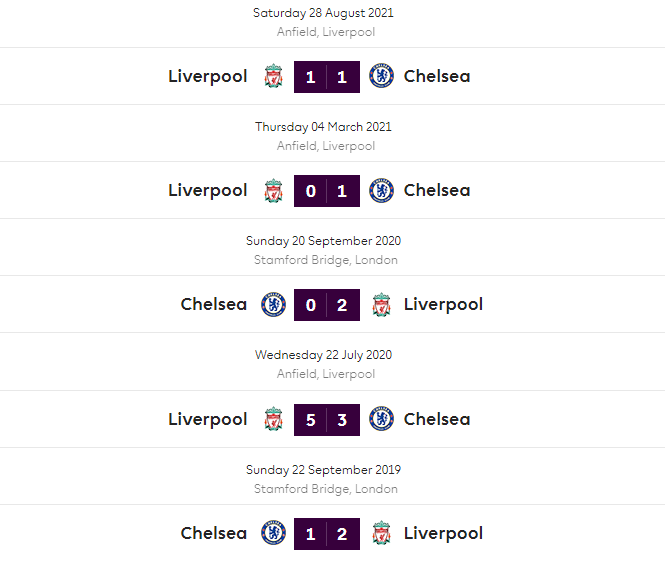Select Chelsea badge in the 5-3 match
This screenshot has height=561, width=665.
point(381,419)
